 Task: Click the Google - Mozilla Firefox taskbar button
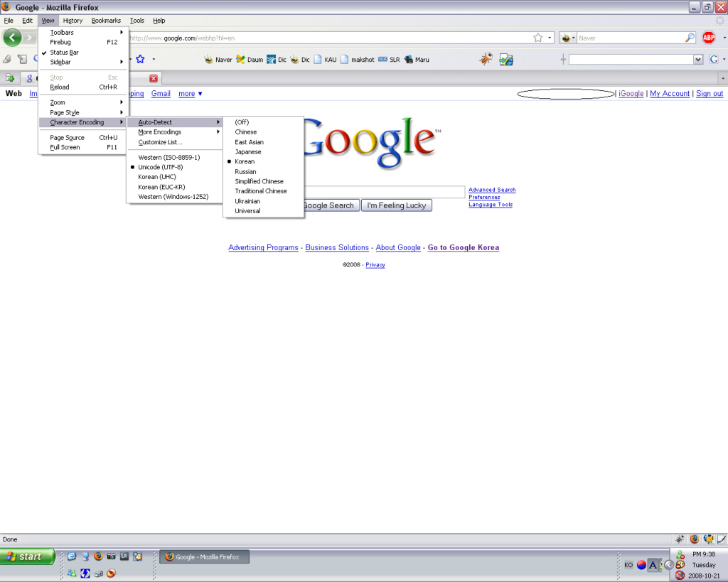tap(204, 556)
